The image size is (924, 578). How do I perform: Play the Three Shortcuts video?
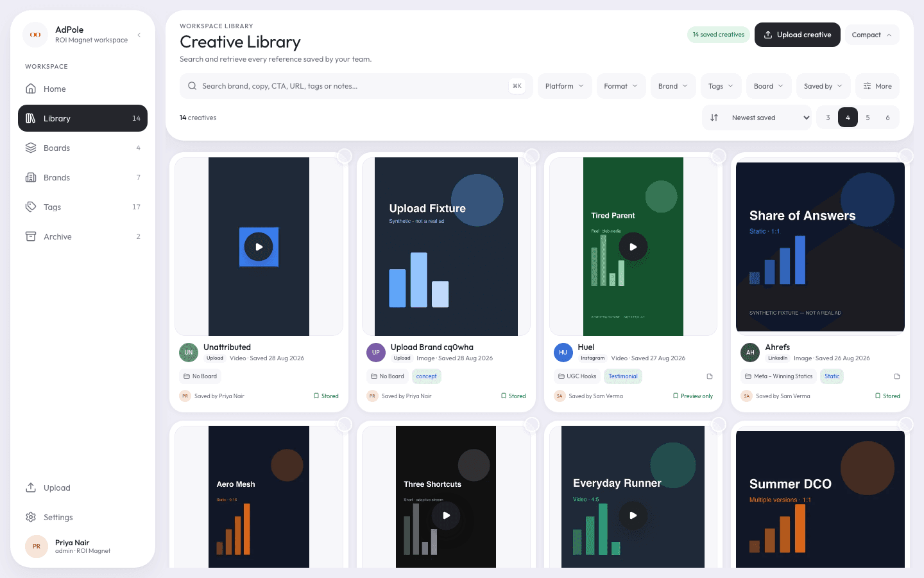pyautogui.click(x=446, y=515)
